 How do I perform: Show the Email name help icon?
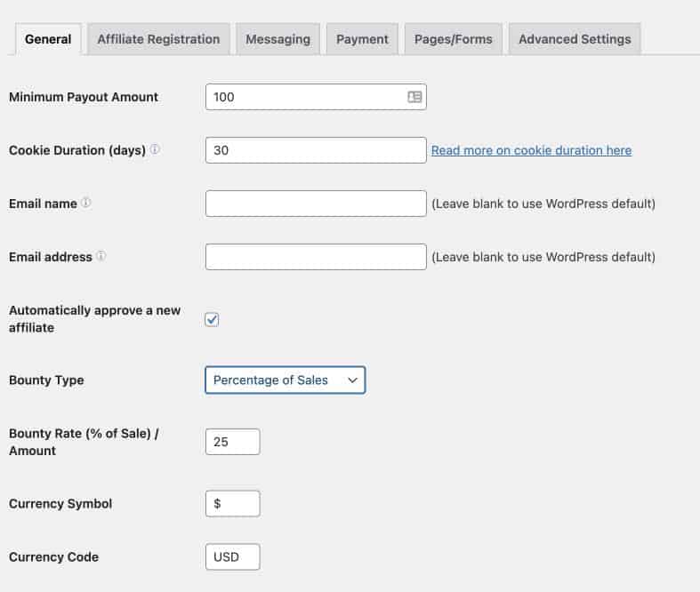[x=86, y=203]
